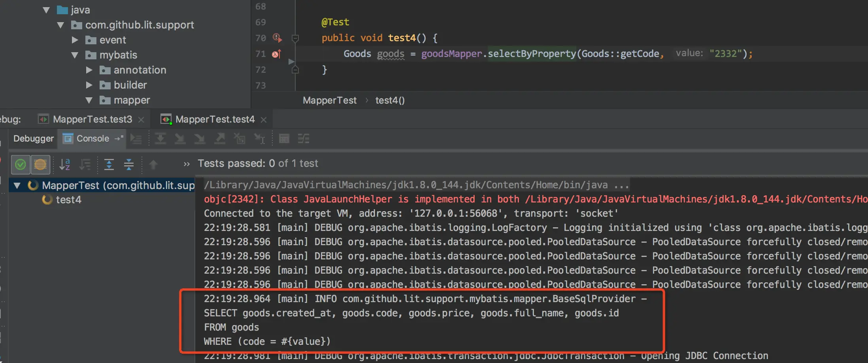This screenshot has width=868, height=363.
Task: Click the pin arrow next to the Console tab
Action: pos(119,138)
